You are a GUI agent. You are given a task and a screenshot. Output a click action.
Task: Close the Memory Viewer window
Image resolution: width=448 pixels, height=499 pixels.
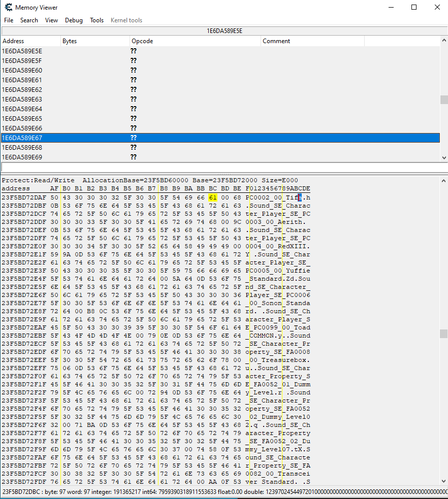pos(437,8)
